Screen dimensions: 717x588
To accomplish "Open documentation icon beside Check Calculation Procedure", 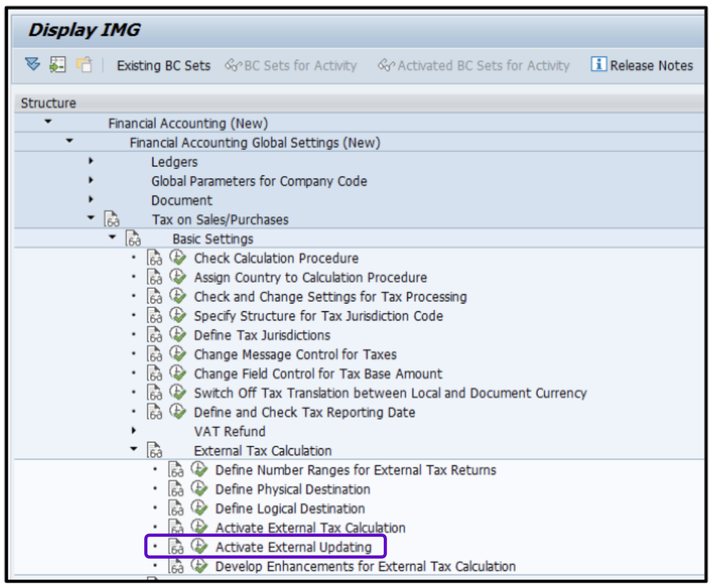I will 155,259.
